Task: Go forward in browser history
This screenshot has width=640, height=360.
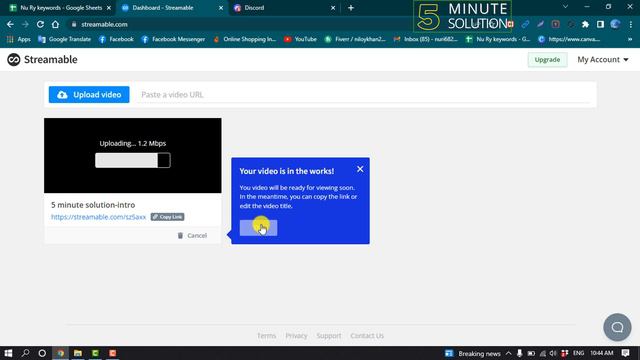Action: (x=25, y=24)
